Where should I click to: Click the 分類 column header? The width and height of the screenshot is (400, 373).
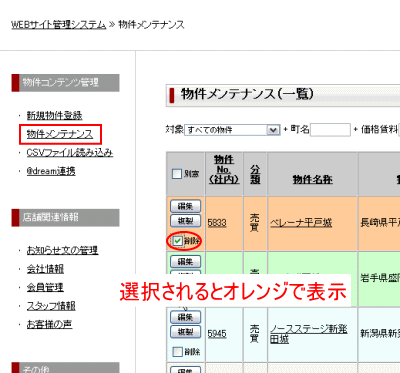pyautogui.click(x=255, y=174)
